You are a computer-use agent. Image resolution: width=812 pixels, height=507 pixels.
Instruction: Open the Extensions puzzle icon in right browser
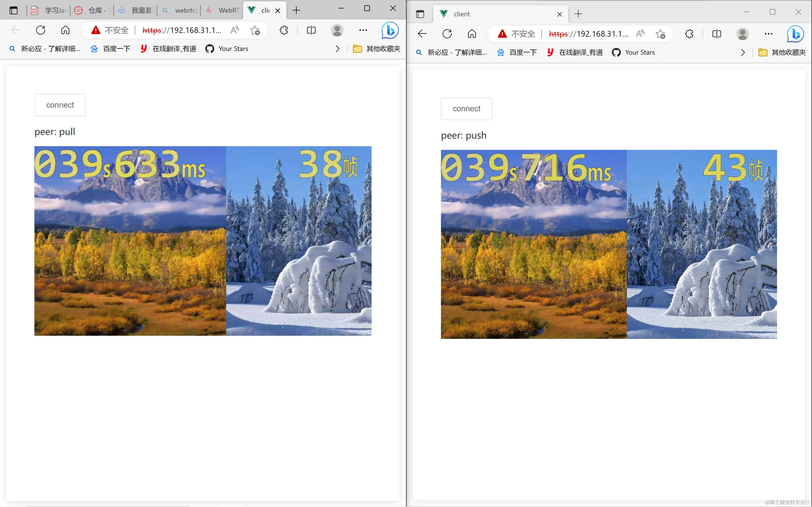pyautogui.click(x=689, y=34)
